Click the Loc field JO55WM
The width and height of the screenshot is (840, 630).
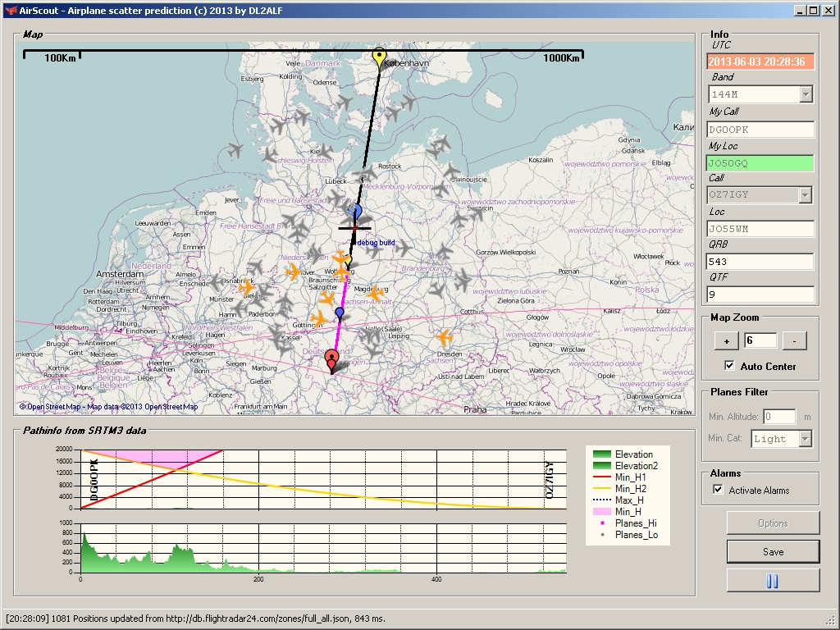coord(760,229)
